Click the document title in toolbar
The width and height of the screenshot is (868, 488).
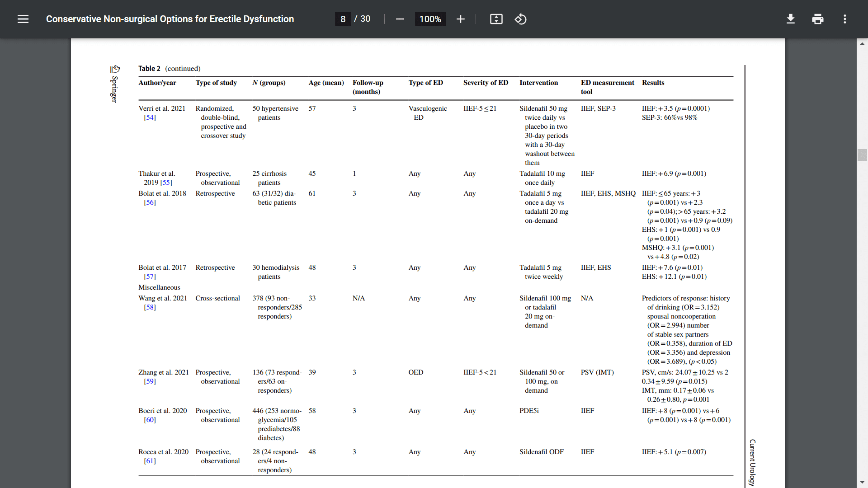point(170,19)
